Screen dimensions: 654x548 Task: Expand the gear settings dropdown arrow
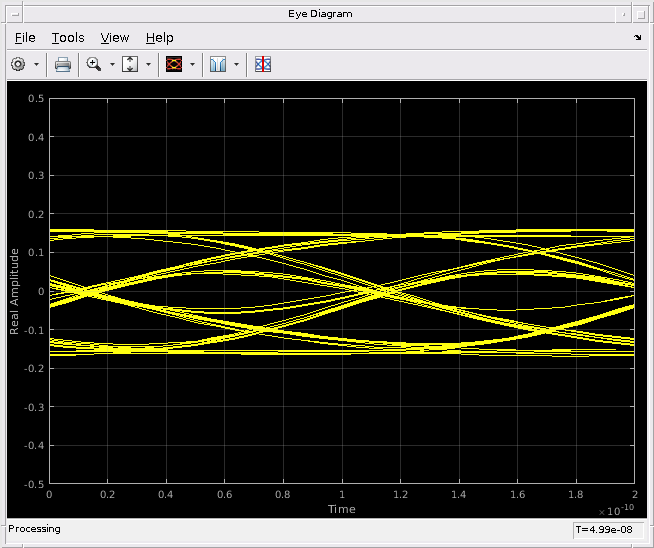pyautogui.click(x=37, y=64)
